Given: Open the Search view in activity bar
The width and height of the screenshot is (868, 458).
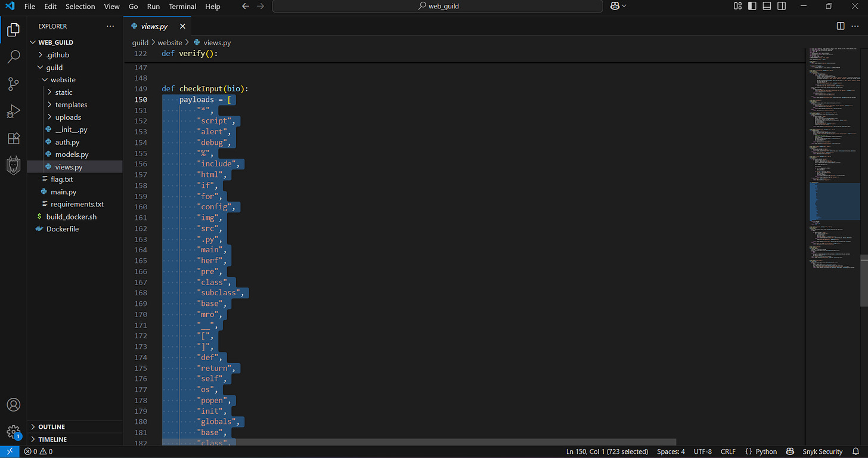Looking at the screenshot, I should 13,57.
